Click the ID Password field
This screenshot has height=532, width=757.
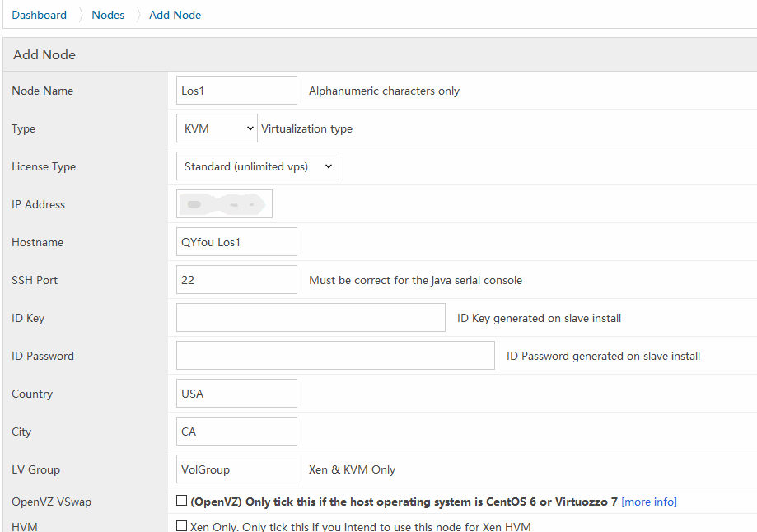335,356
